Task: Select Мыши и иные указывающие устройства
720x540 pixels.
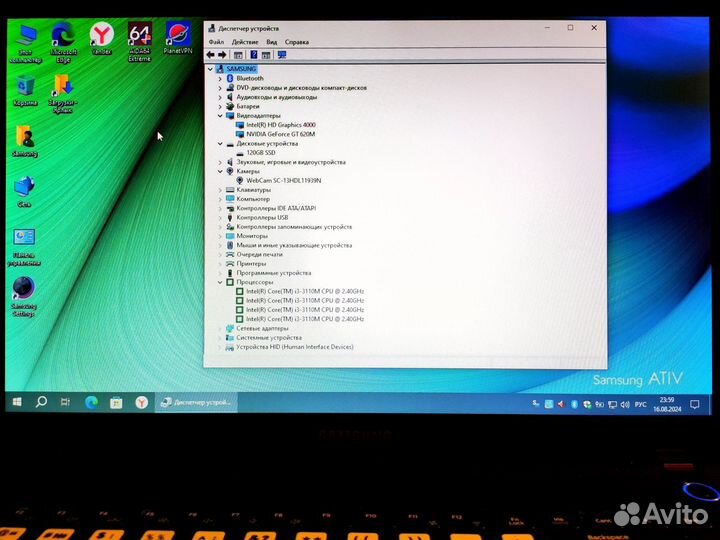Action: click(x=294, y=245)
